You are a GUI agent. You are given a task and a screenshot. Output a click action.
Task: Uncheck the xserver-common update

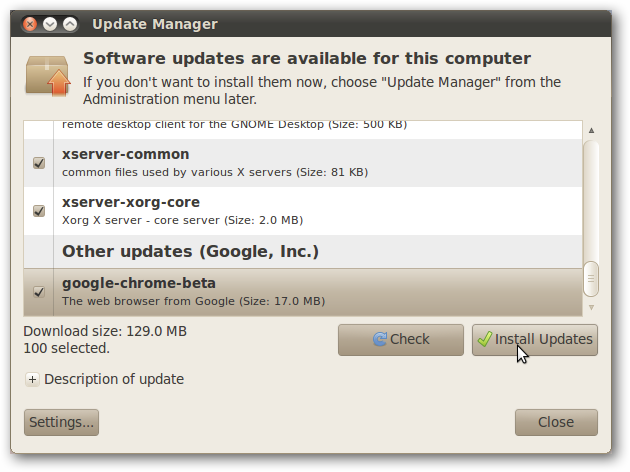[x=39, y=163]
